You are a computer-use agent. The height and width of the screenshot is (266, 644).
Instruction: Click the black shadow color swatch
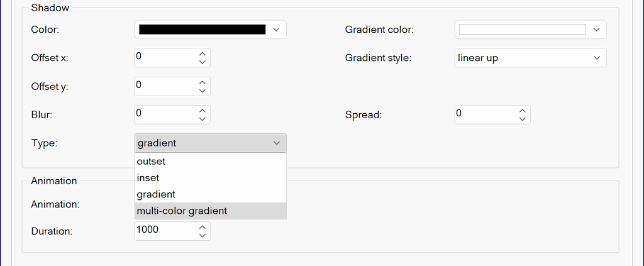202,30
